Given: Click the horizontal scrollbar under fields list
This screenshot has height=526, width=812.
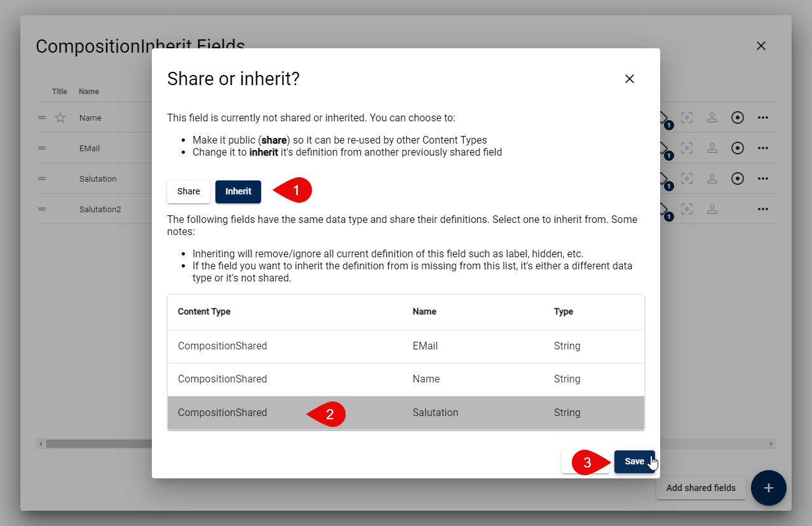Looking at the screenshot, I should click(95, 443).
